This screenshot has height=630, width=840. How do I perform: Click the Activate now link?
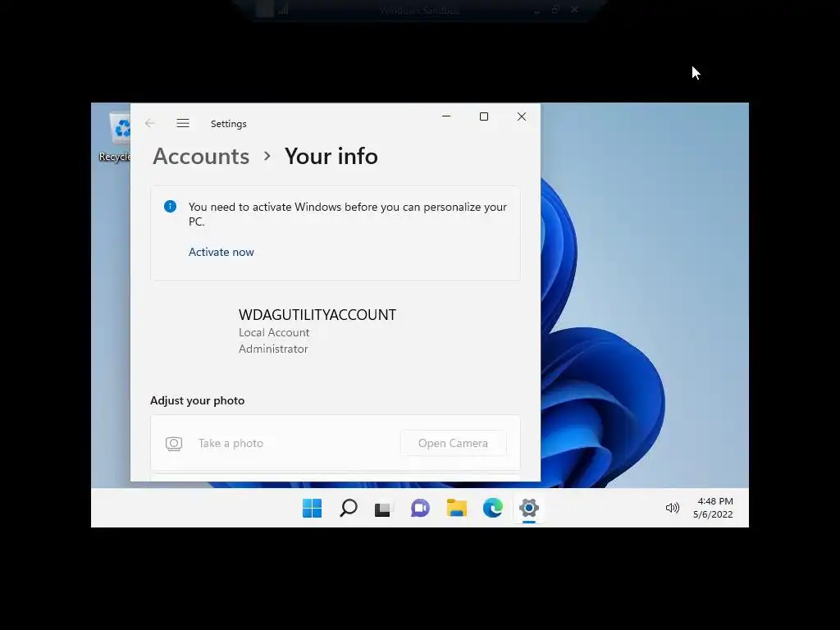pos(221,252)
